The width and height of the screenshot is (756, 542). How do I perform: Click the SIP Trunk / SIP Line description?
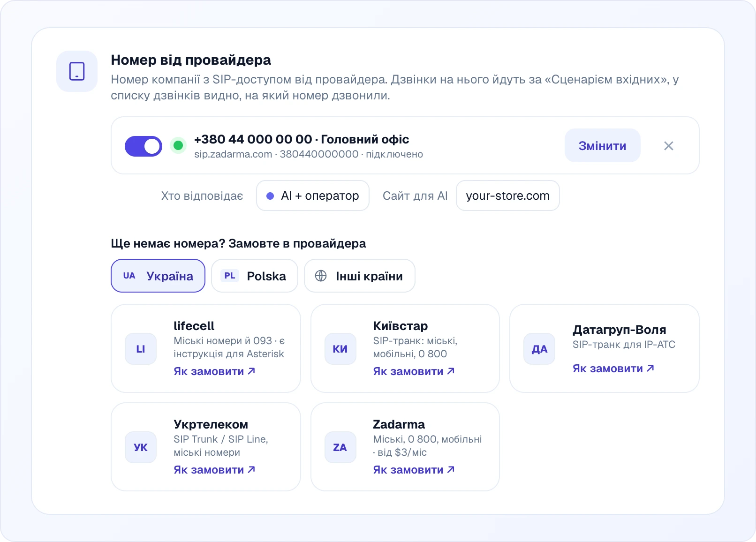click(x=220, y=446)
